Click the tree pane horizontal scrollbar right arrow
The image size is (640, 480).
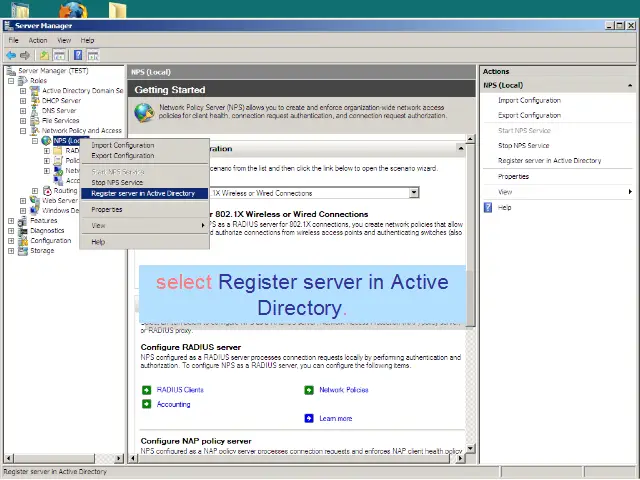119,458
